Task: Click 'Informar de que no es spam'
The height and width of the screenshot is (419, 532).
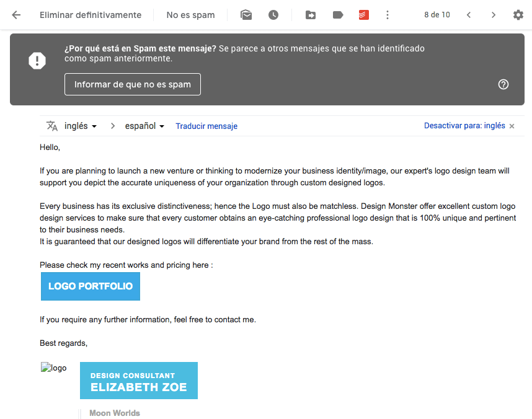Action: (x=132, y=84)
